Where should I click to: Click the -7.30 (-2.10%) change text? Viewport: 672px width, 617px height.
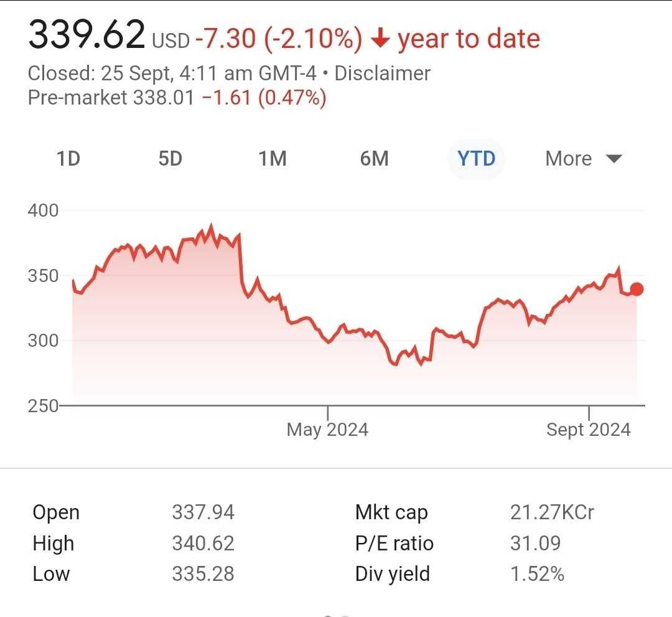tap(278, 39)
